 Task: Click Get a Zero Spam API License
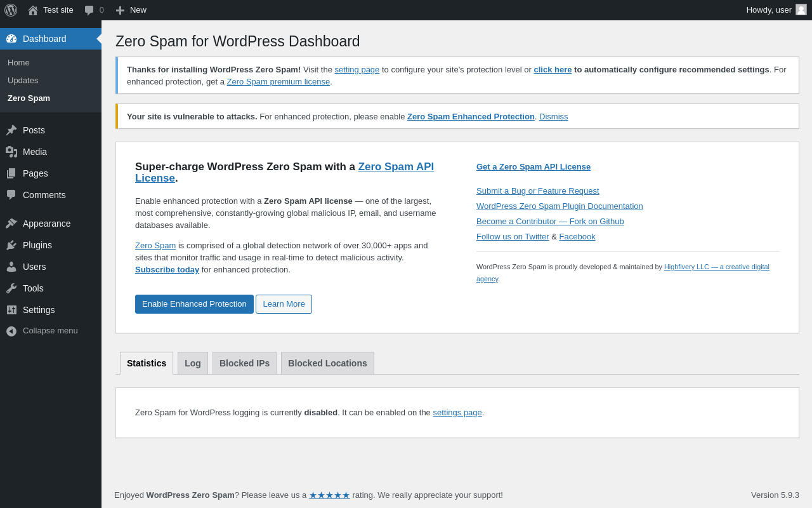pyautogui.click(x=534, y=166)
